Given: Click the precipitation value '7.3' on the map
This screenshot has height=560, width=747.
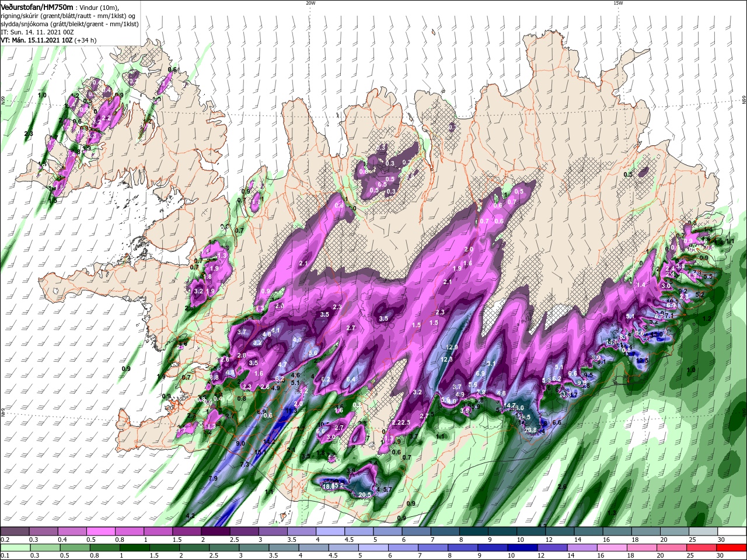Looking at the screenshot, I should (x=245, y=464).
